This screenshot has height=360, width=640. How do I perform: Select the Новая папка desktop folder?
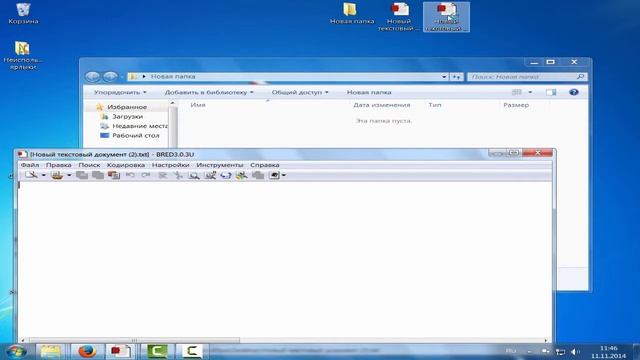[x=352, y=13]
